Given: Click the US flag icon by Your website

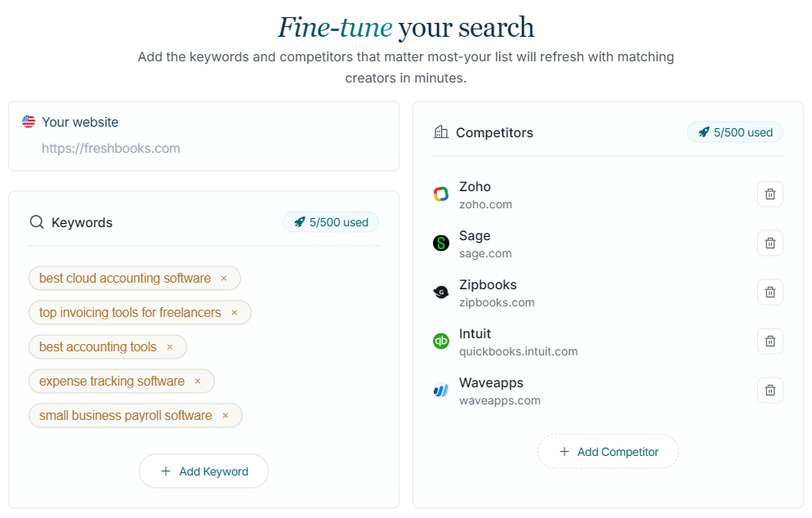Looking at the screenshot, I should 29,122.
